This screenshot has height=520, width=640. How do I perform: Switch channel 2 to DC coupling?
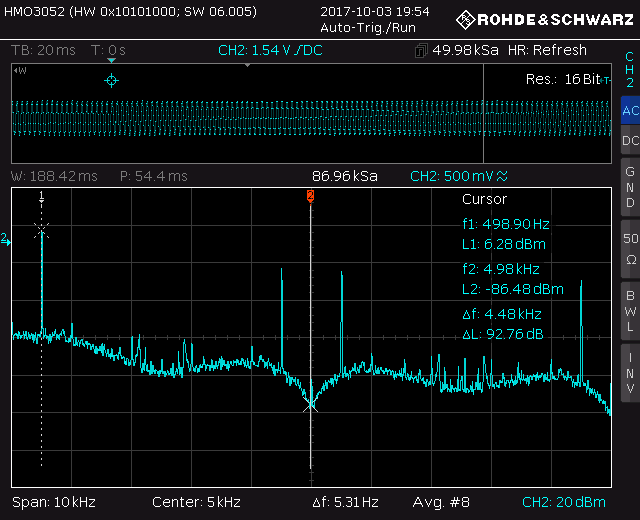point(629,141)
